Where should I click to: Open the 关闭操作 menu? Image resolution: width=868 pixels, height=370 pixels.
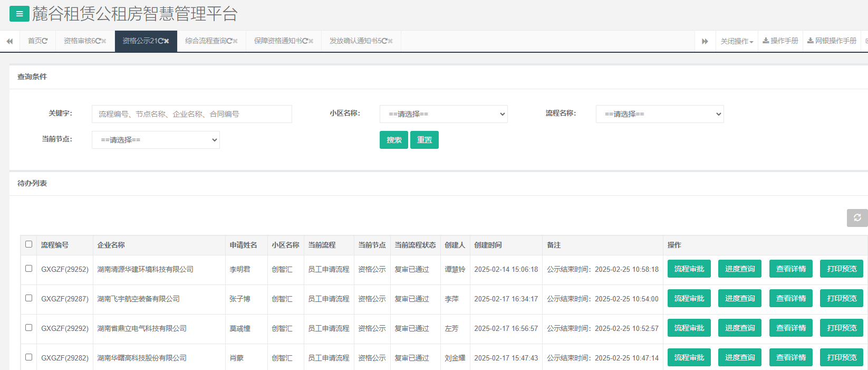click(x=737, y=41)
